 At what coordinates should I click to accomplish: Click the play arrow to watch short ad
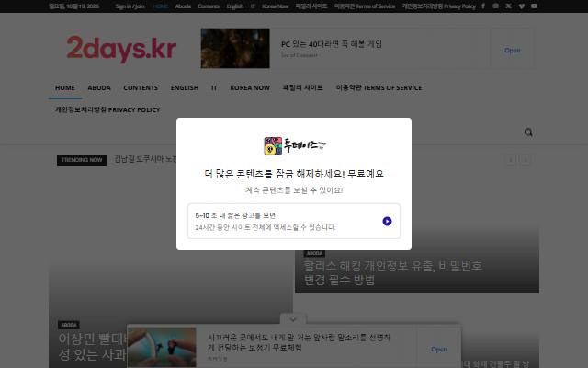point(387,221)
